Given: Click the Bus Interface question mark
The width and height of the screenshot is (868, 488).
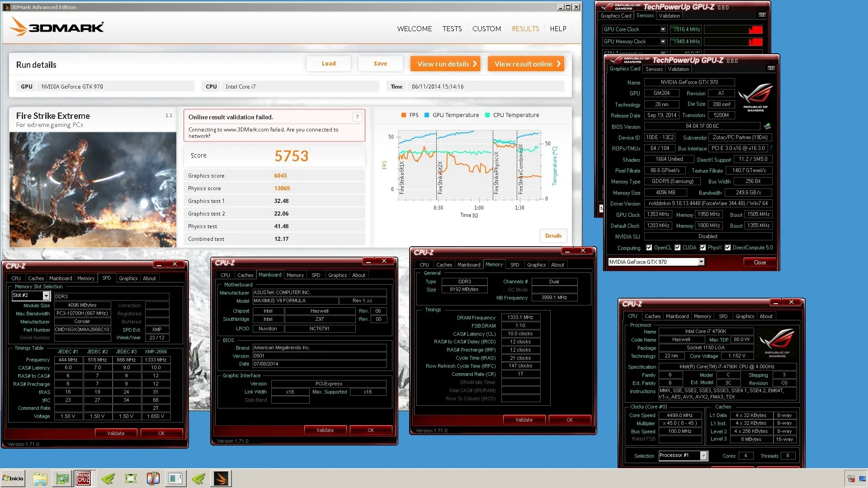Looking at the screenshot, I should [771, 148].
